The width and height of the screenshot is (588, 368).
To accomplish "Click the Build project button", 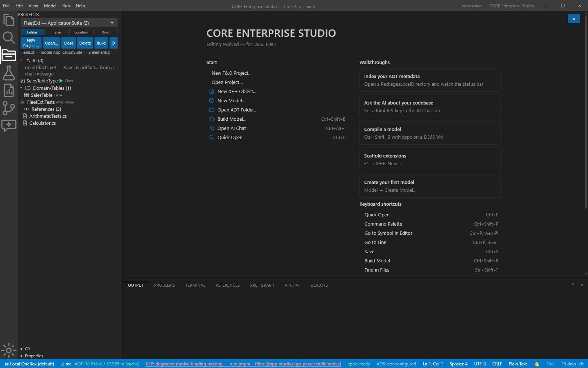I will [101, 43].
